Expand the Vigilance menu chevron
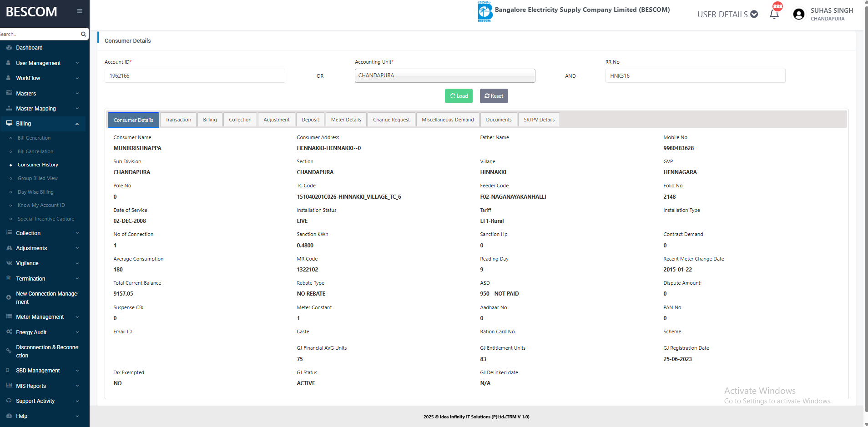This screenshot has height=427, width=868. [x=77, y=263]
